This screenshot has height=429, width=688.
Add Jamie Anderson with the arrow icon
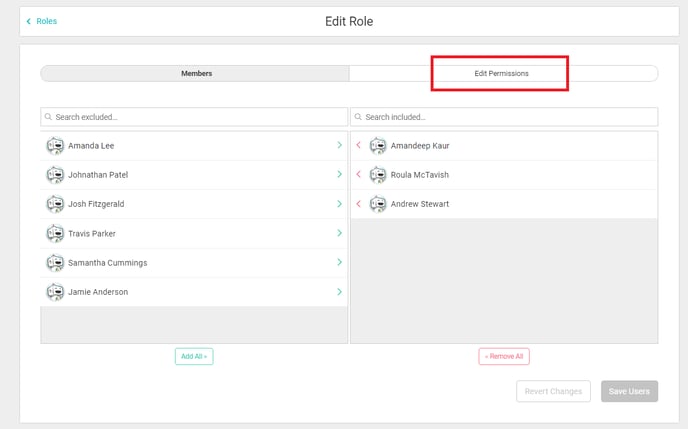340,292
